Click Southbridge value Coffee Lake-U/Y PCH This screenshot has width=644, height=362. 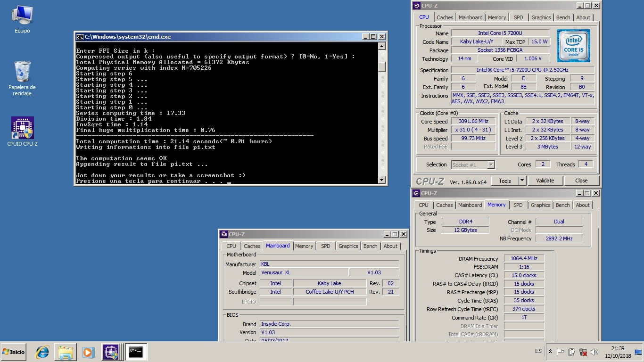click(330, 292)
